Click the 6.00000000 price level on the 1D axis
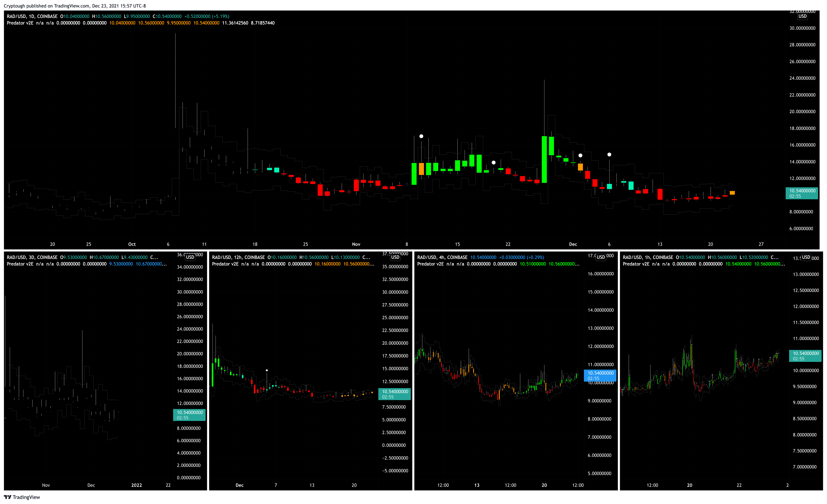827x504 pixels. coord(801,229)
